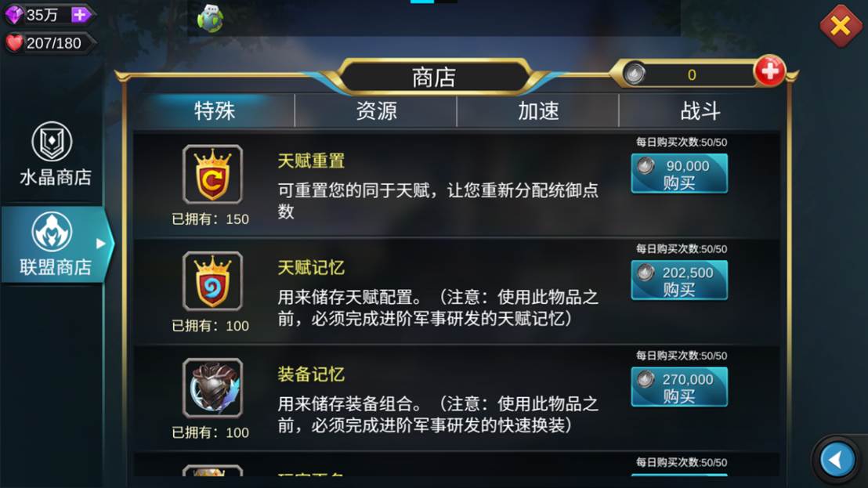Add alliance coins with red plus button
Viewport: 868px width, 488px height.
[769, 70]
